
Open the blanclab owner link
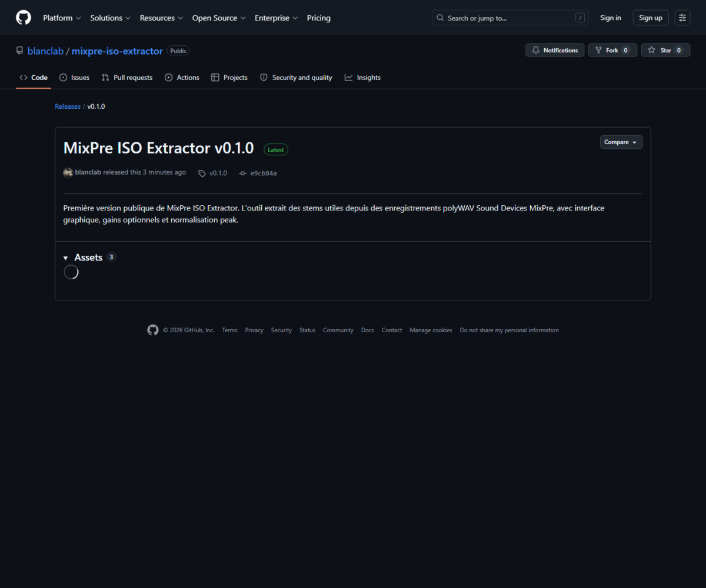46,51
